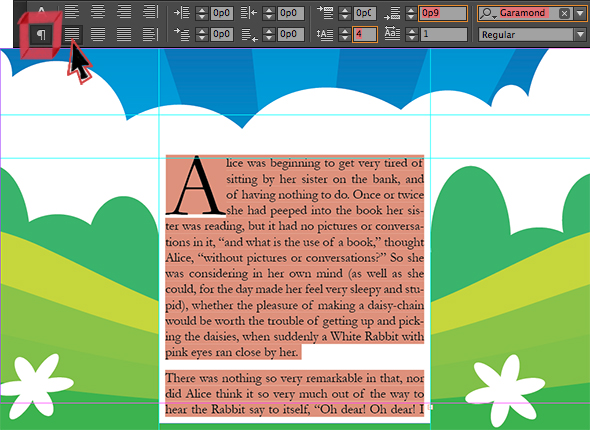Increase Drop Cap character count
This screenshot has height=430, width=590.
click(x=412, y=31)
